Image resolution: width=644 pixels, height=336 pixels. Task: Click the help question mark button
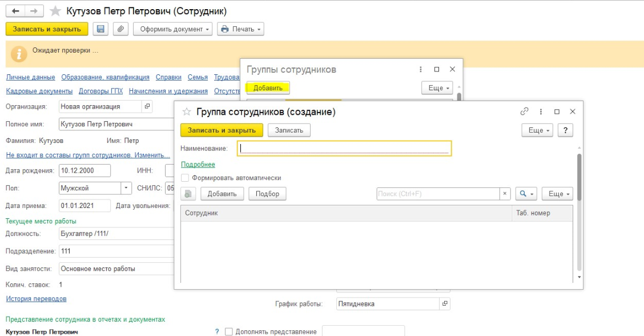tap(565, 130)
